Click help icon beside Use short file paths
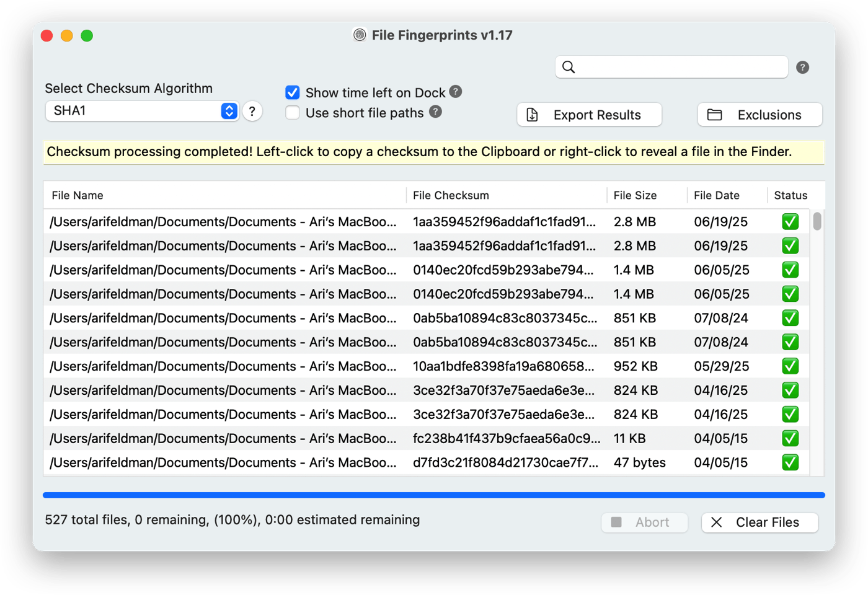The image size is (868, 595). coord(435,112)
